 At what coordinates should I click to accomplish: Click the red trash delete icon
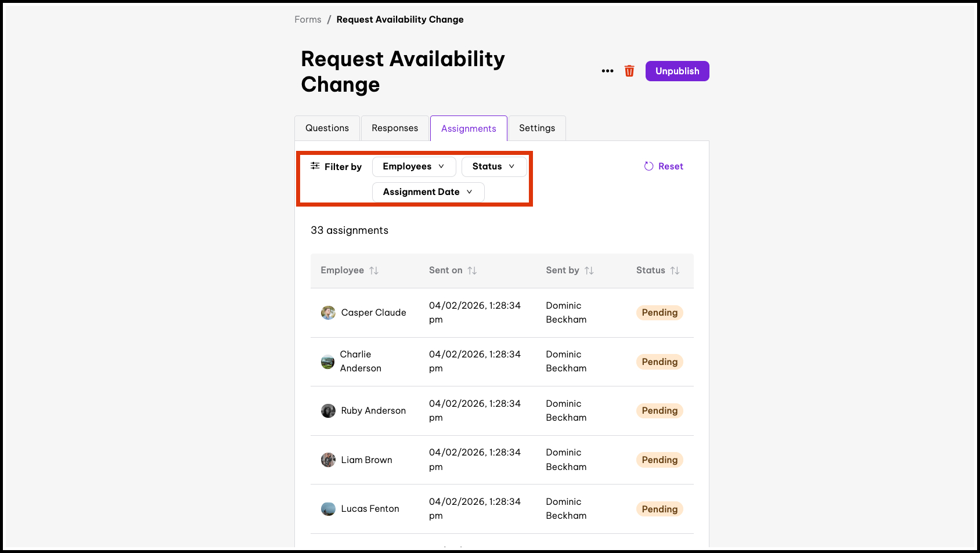tap(629, 71)
